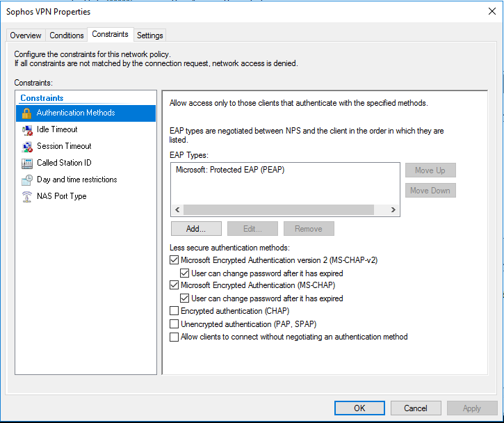Uncheck MS-CHAP-v2 authentication checkbox
504x423 pixels.
coord(174,260)
